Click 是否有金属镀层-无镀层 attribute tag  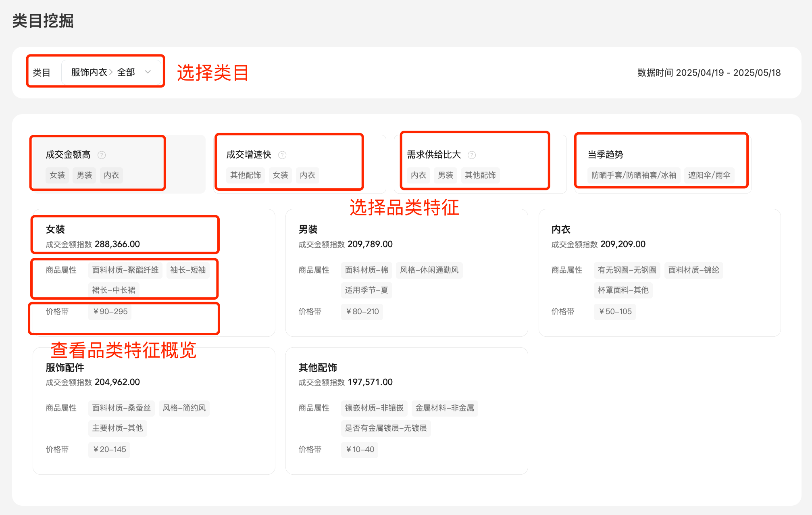[x=386, y=428]
